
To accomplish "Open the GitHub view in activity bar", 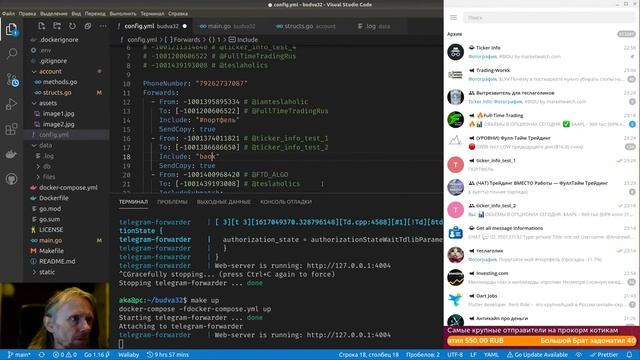I will 11,179.
